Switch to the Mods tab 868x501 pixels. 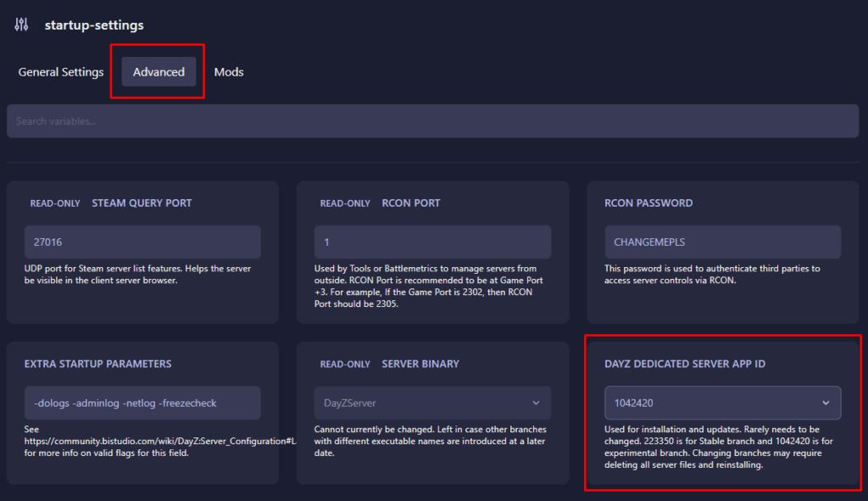(x=229, y=72)
